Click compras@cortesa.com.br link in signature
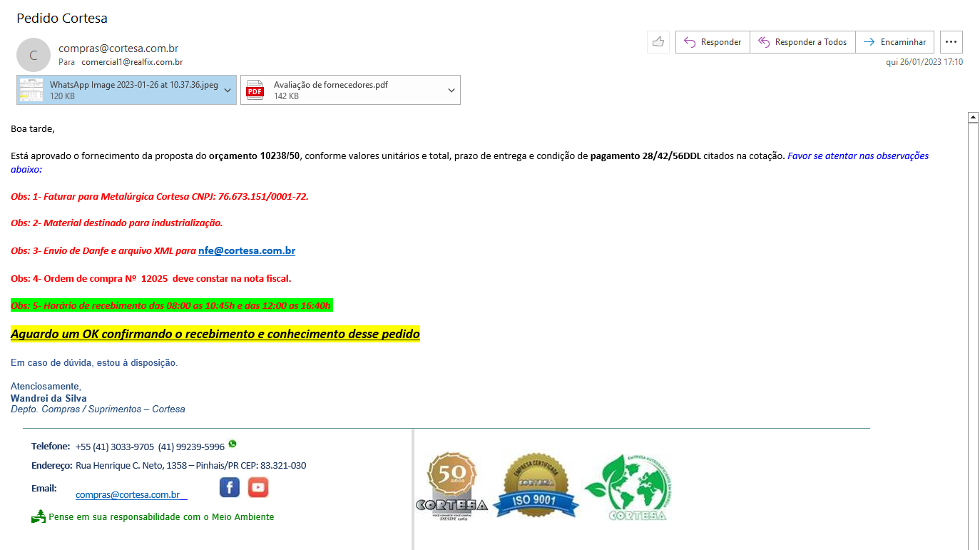 tap(128, 494)
